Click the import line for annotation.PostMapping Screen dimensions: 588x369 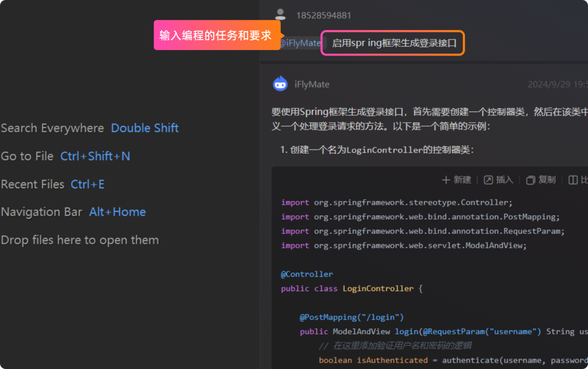[420, 217]
